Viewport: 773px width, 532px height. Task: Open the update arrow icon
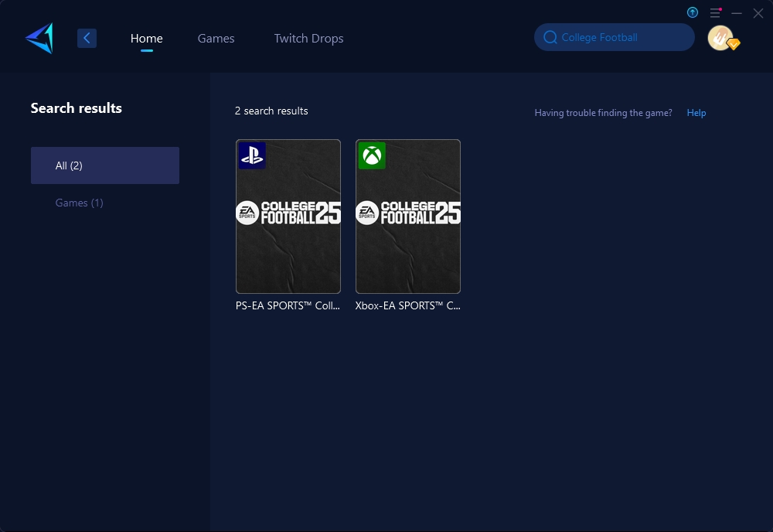point(693,12)
